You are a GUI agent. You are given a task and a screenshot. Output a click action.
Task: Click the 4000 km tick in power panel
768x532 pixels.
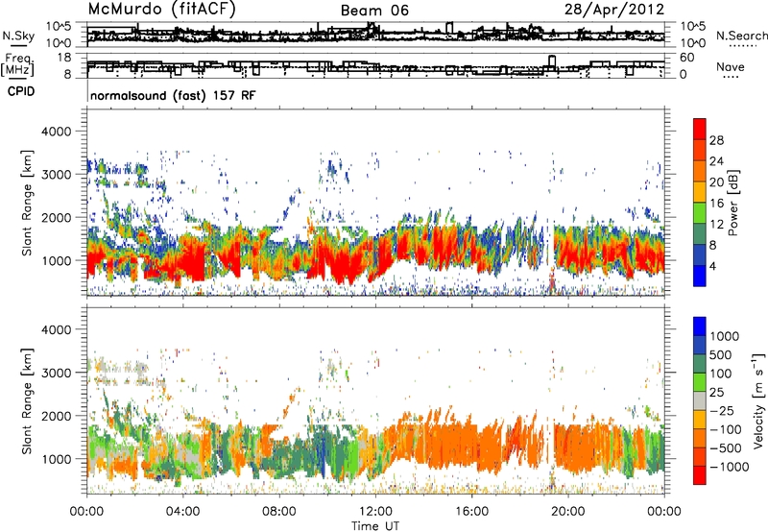pos(57,132)
